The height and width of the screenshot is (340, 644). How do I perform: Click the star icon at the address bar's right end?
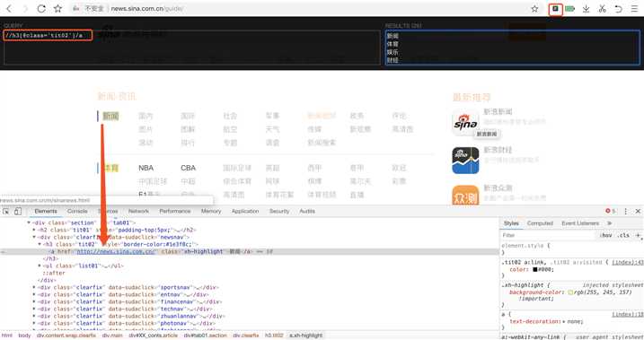click(534, 9)
